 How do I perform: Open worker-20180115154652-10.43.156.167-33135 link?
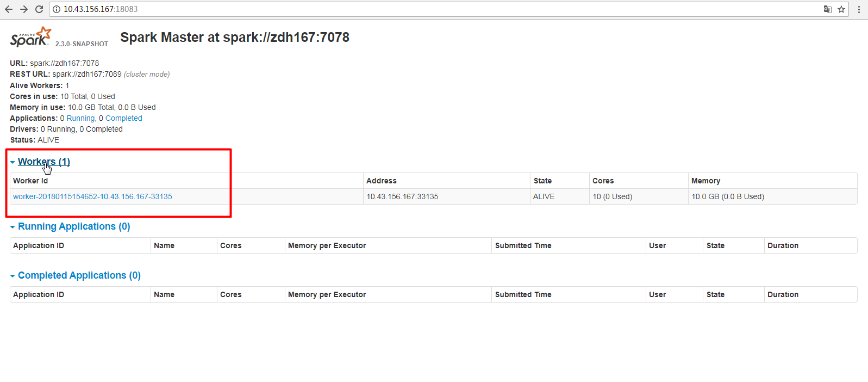[x=92, y=196]
